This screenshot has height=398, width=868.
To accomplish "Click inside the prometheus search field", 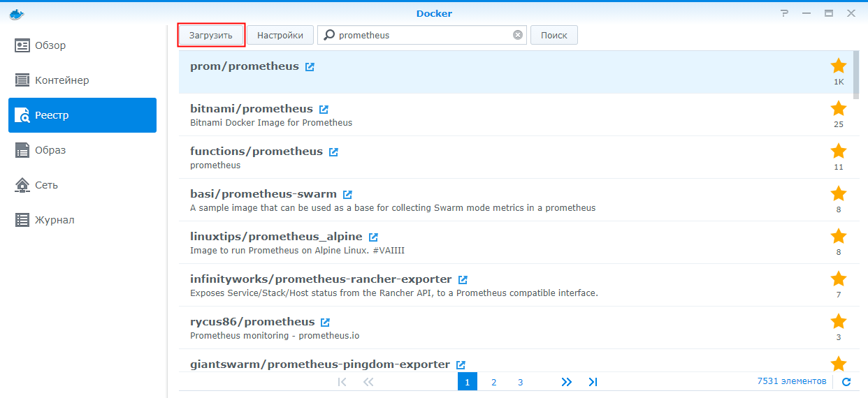I will click(419, 35).
